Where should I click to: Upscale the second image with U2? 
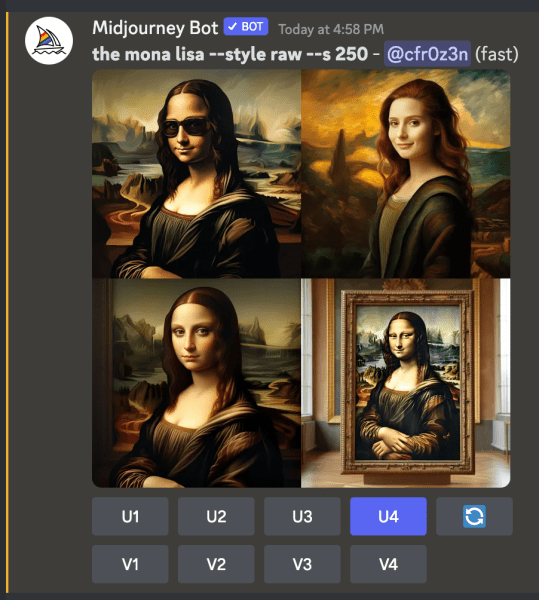216,516
